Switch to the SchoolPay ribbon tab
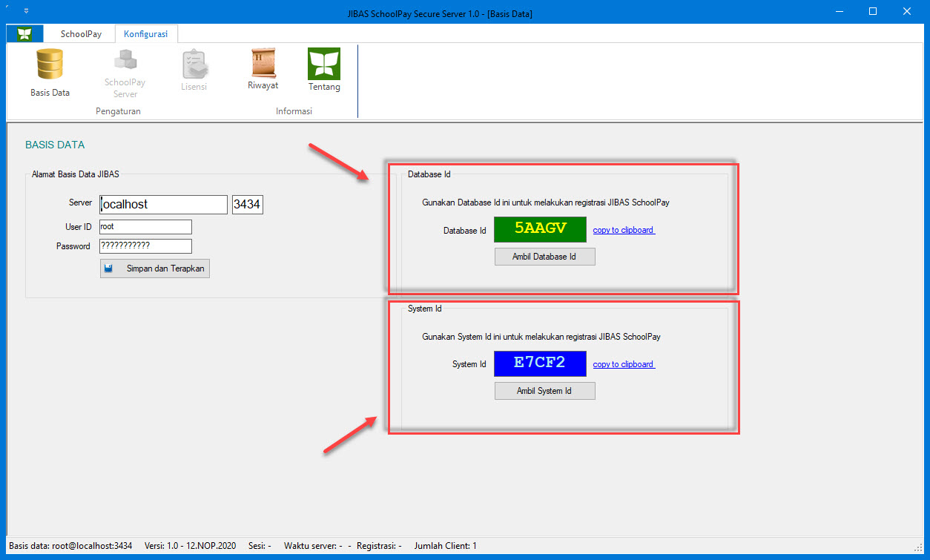Screen dimensions: 930x560 coord(81,34)
